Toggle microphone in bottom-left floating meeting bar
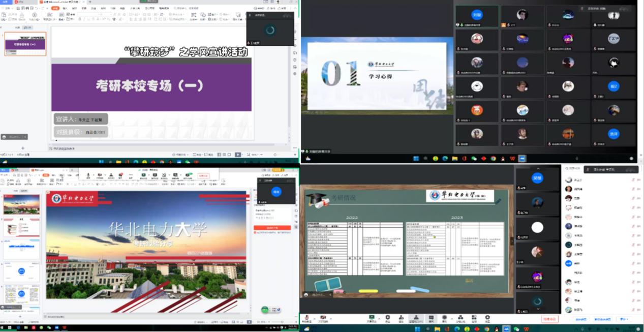 coord(88,175)
